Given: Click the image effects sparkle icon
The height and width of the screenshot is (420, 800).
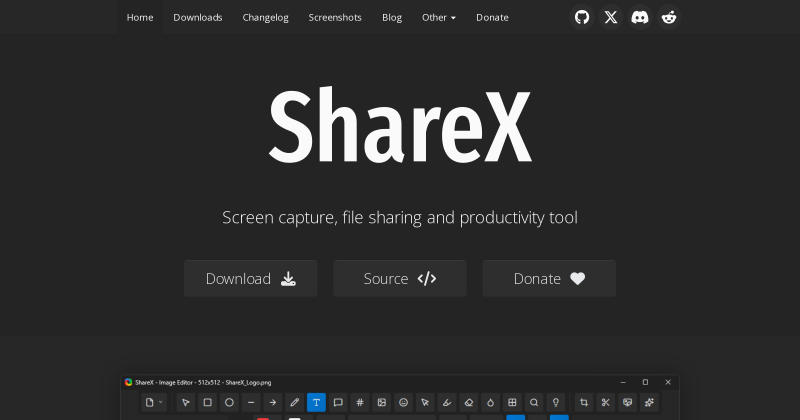Looking at the screenshot, I should (x=649, y=402).
